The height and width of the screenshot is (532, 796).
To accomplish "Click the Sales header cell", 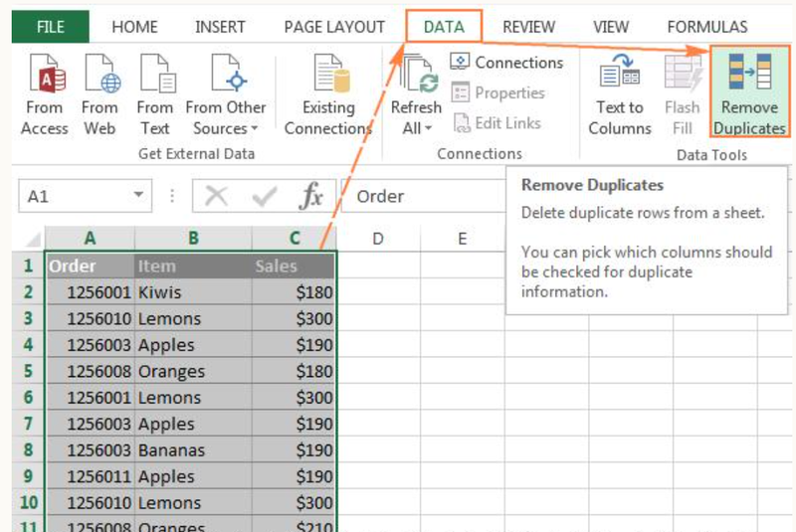I will pos(294,266).
